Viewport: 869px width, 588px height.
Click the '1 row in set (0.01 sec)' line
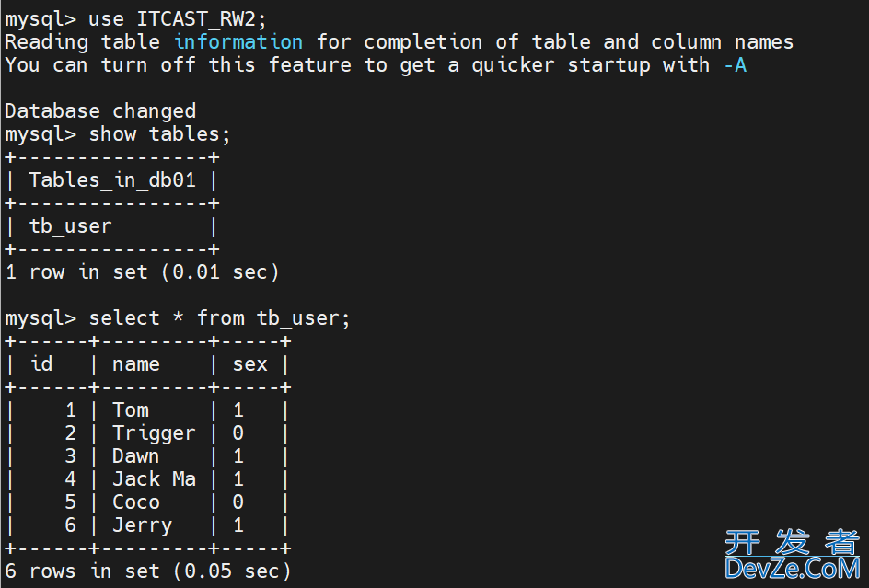[142, 272]
